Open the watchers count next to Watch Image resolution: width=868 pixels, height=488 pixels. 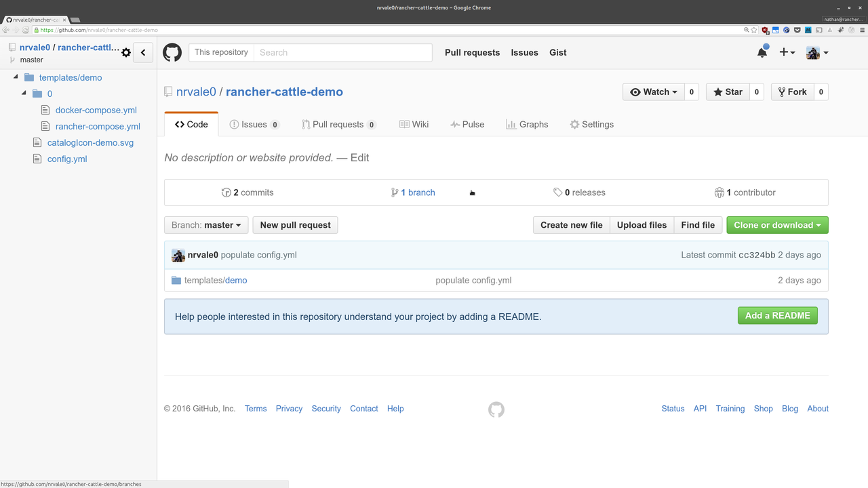click(x=692, y=91)
